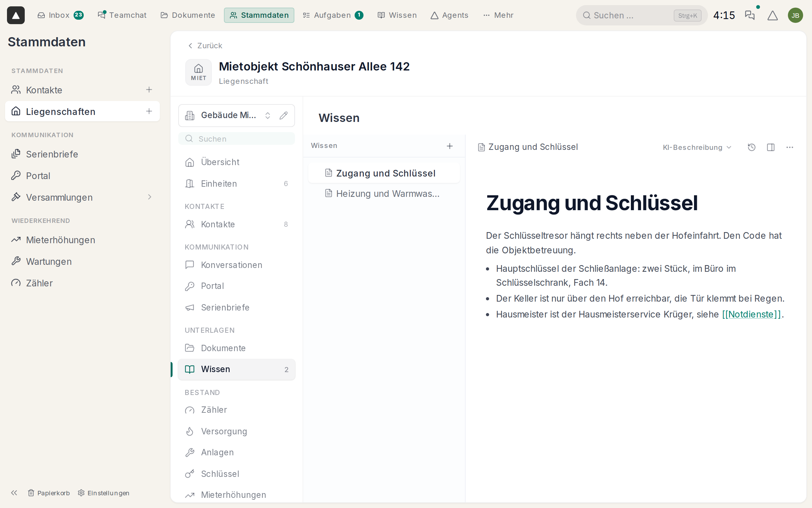Open the top navigation Wissen tab
This screenshot has width=812, height=508.
point(397,15)
